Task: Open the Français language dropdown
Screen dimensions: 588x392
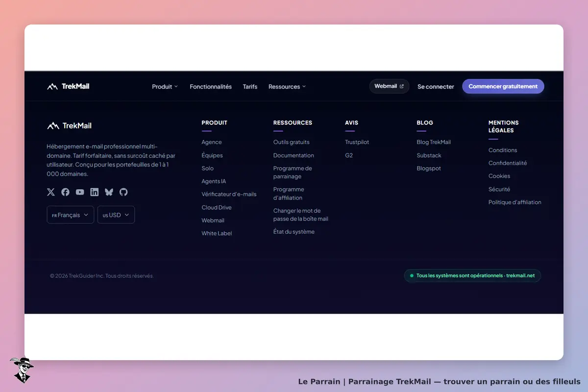Action: click(70, 215)
